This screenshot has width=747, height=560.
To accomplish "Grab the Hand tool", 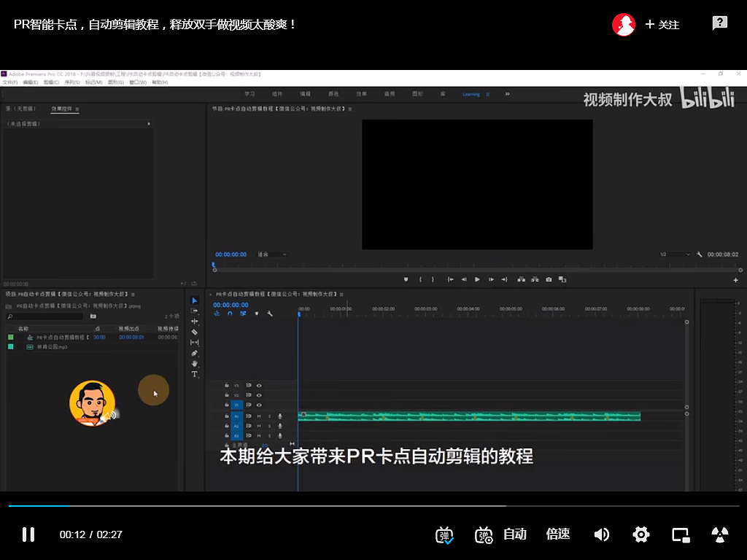I will click(x=193, y=362).
